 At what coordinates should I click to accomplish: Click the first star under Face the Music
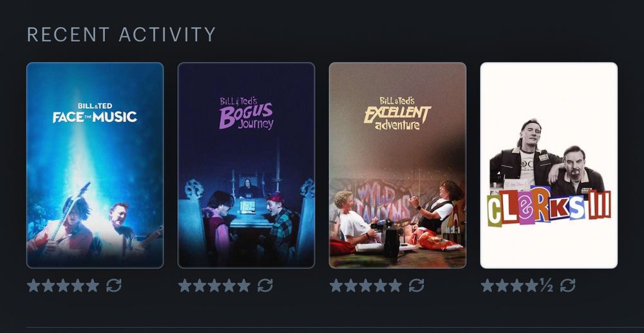(33, 285)
